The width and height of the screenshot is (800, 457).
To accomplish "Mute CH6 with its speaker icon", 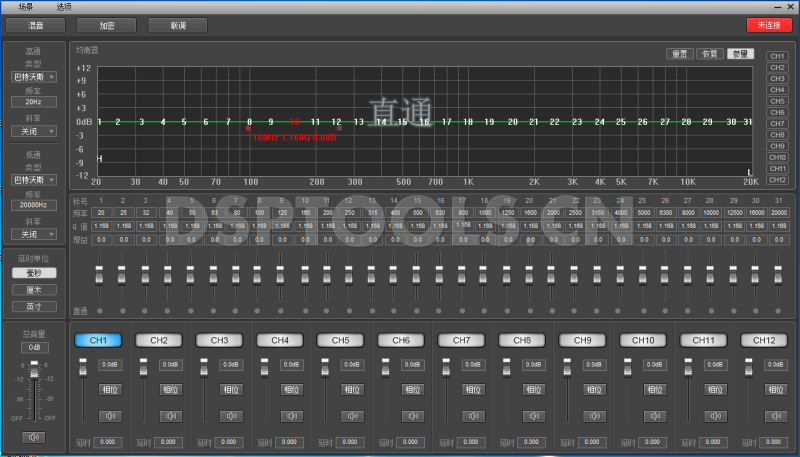I will coord(412,415).
